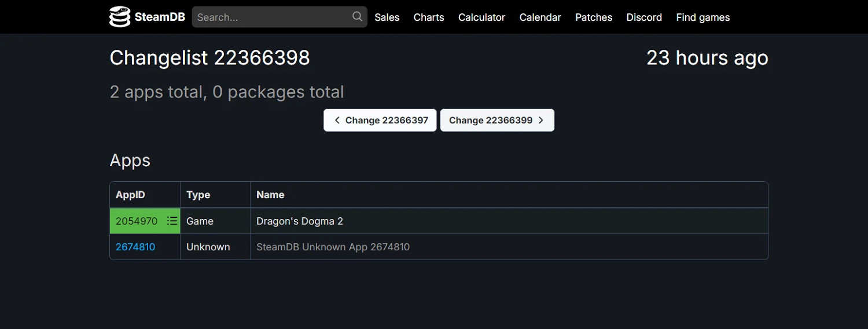Click the SteamDB logo icon
This screenshot has width=868, height=329.
coord(120,17)
